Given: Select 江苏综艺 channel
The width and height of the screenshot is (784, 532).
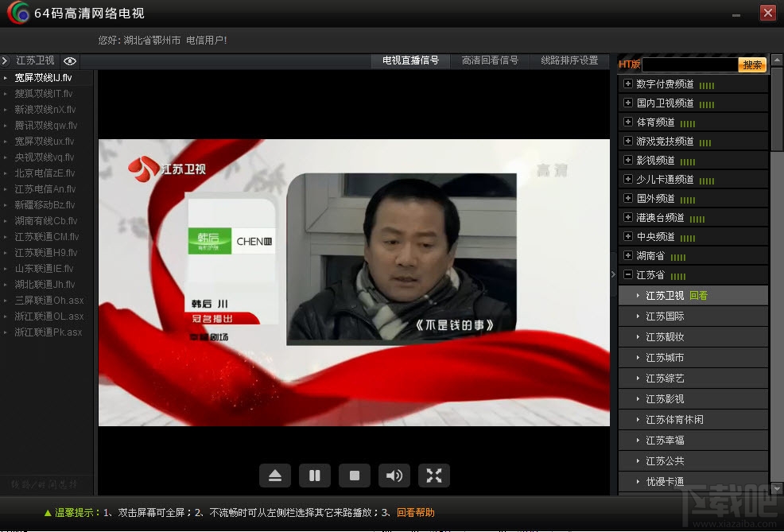Looking at the screenshot, I should pos(693,378).
